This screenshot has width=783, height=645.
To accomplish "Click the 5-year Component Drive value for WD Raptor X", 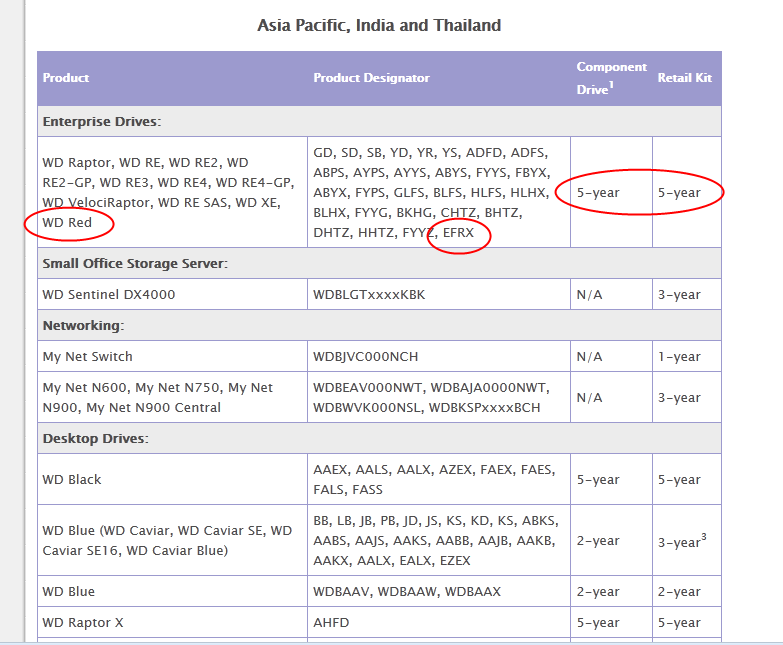I will coord(598,623).
